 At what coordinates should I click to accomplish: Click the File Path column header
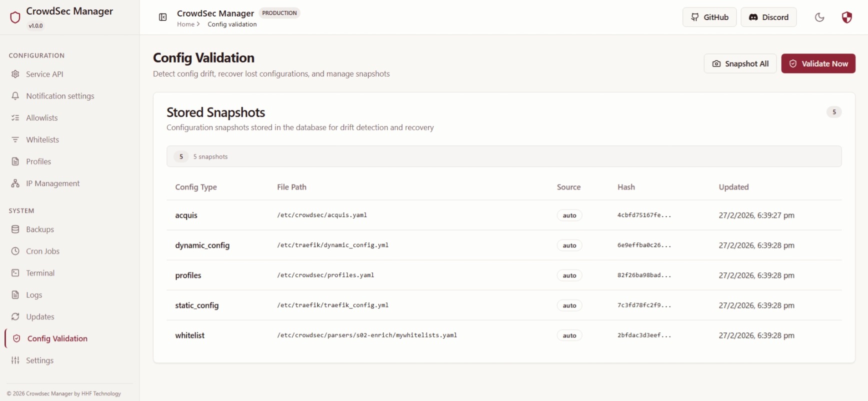click(292, 187)
